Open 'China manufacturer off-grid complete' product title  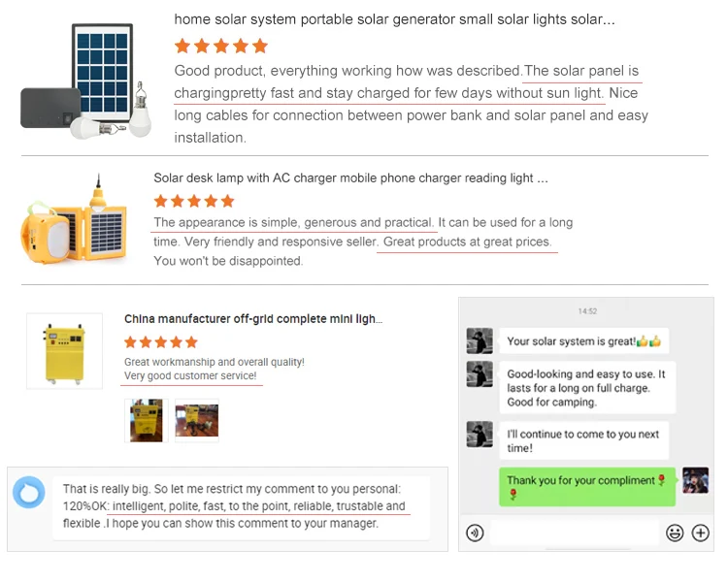pyautogui.click(x=253, y=318)
